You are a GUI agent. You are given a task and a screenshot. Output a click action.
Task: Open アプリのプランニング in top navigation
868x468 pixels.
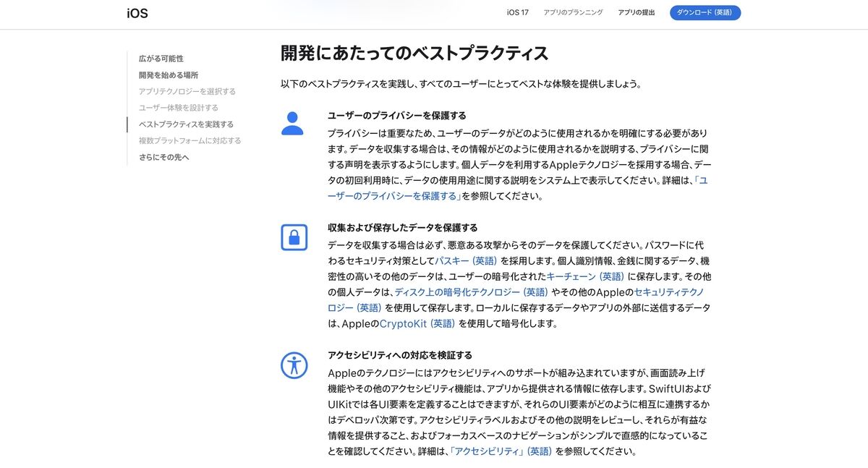[573, 12]
